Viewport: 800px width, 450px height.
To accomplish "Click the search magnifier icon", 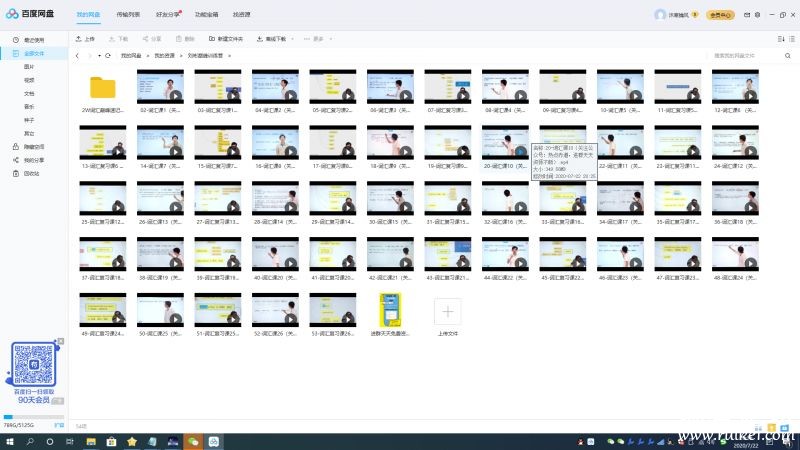I will pos(788,56).
